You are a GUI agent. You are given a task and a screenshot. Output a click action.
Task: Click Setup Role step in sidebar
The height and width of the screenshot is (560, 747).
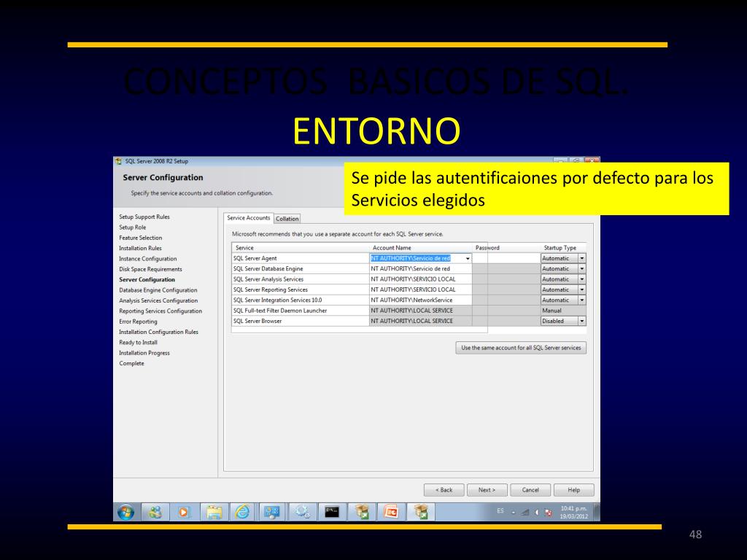point(133,227)
